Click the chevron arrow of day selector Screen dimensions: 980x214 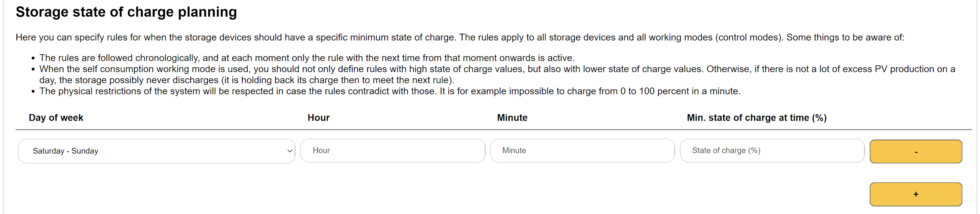point(289,151)
